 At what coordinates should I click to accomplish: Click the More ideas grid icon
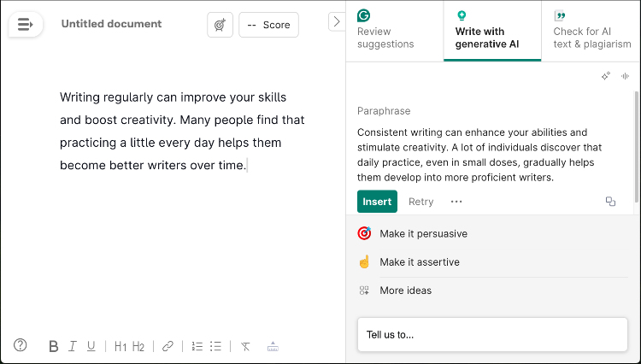tap(364, 291)
